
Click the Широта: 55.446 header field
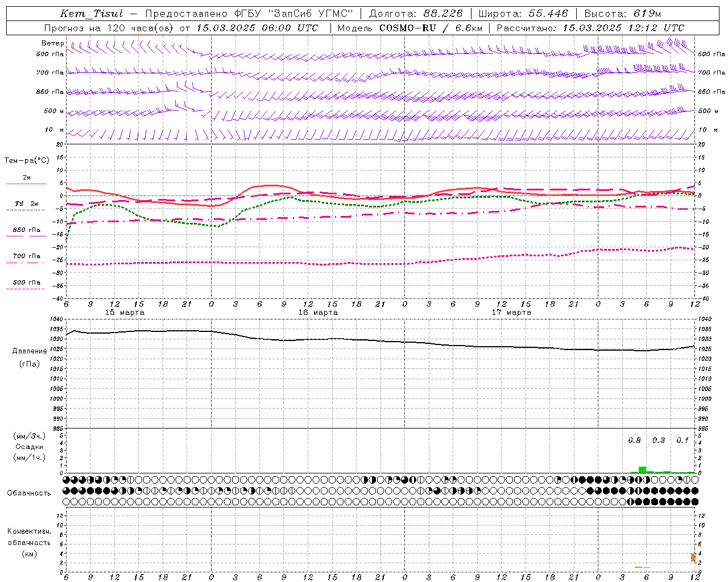point(523,14)
